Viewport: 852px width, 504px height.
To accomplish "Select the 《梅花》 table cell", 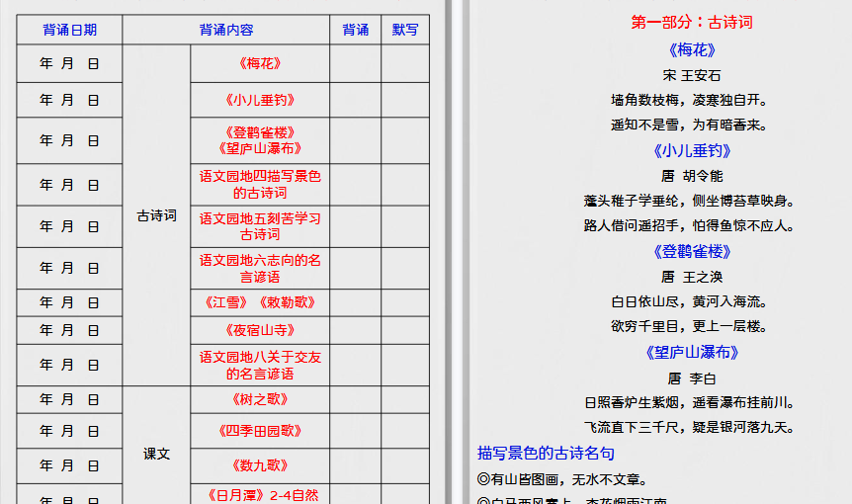I will [260, 63].
